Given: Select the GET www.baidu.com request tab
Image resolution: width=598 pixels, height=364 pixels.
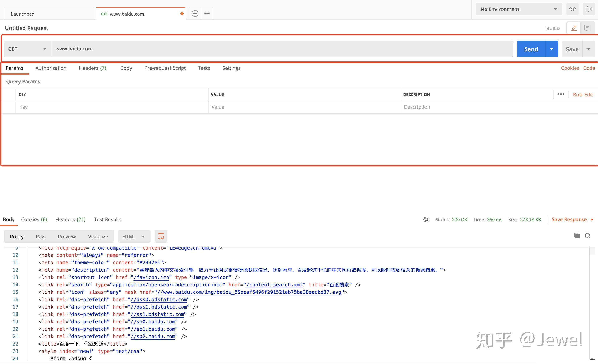Looking at the screenshot, I should tap(141, 14).
